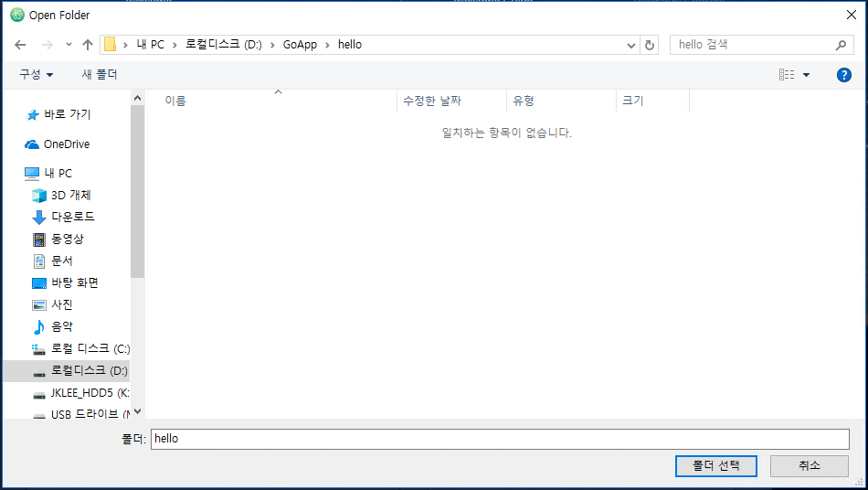Click the Up one level arrow
Image resolution: width=868 pixels, height=490 pixels.
click(88, 45)
